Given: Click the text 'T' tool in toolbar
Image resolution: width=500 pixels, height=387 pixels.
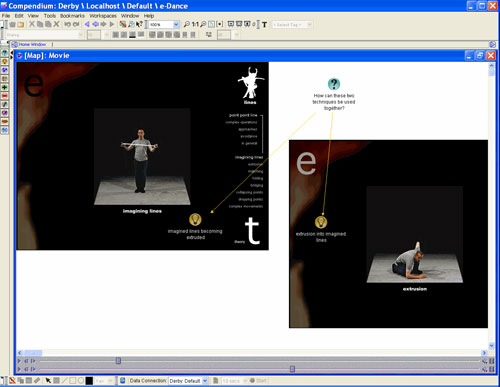Looking at the screenshot, I should pyautogui.click(x=264, y=25).
